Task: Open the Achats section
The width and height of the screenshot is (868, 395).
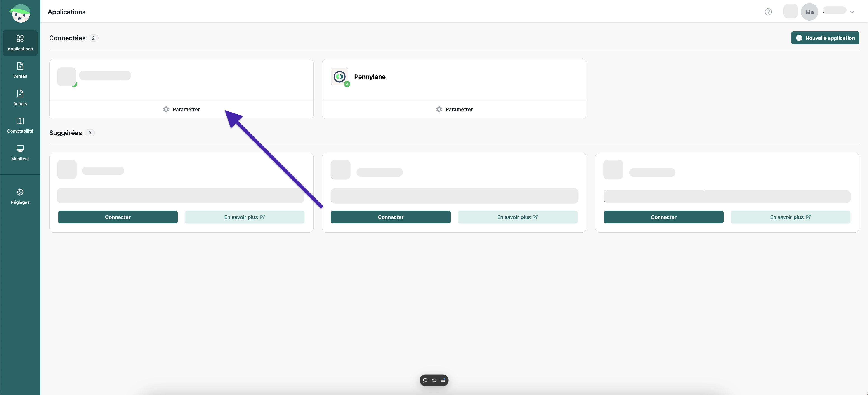Action: [20, 98]
